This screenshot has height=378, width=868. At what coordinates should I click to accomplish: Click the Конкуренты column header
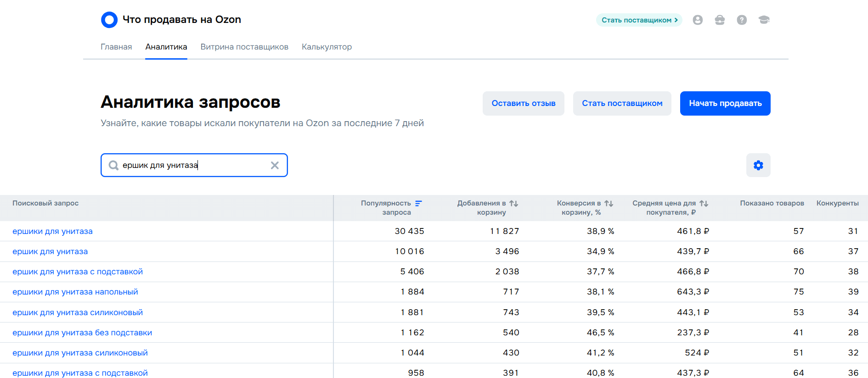point(838,203)
